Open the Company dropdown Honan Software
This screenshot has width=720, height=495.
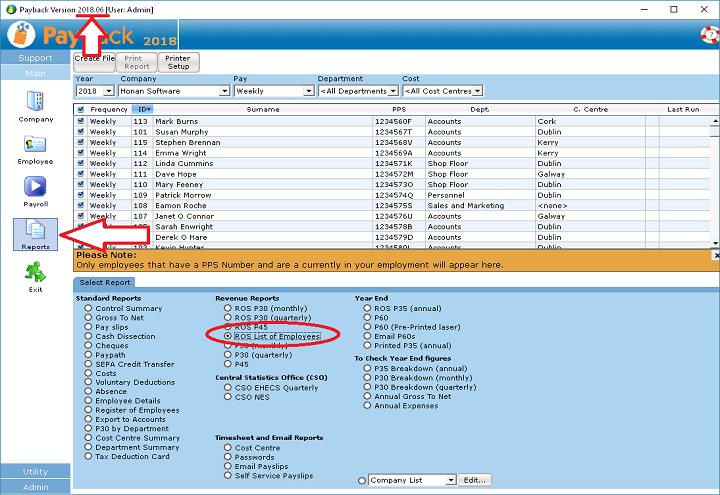click(224, 91)
